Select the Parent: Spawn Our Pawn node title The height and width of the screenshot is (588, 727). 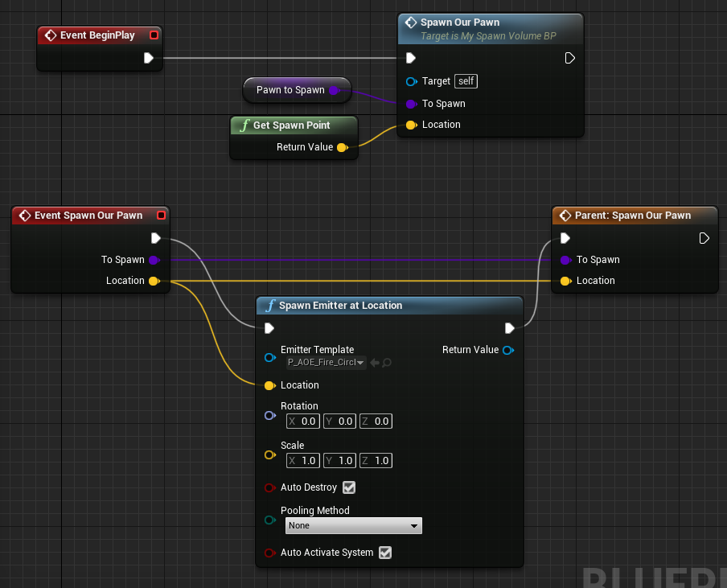pos(633,215)
